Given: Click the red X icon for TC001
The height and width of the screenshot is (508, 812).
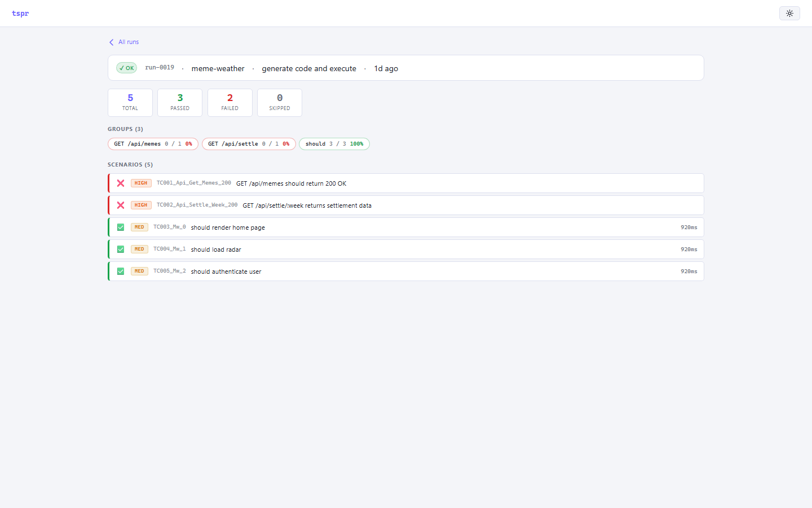Looking at the screenshot, I should coord(121,183).
